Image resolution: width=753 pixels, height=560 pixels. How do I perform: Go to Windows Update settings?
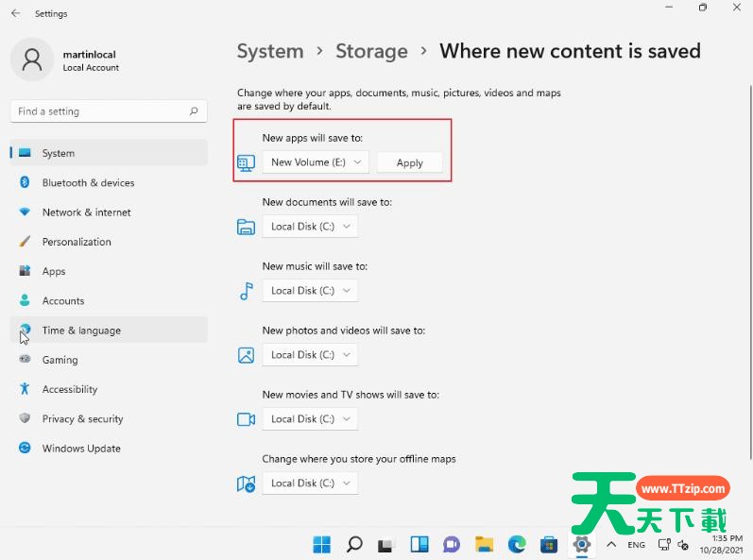[x=81, y=449]
